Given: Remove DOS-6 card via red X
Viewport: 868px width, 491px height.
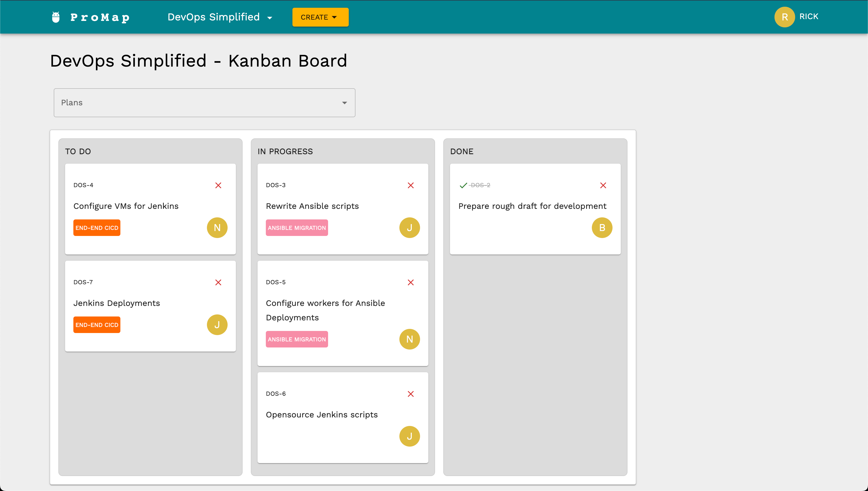Looking at the screenshot, I should coord(410,394).
